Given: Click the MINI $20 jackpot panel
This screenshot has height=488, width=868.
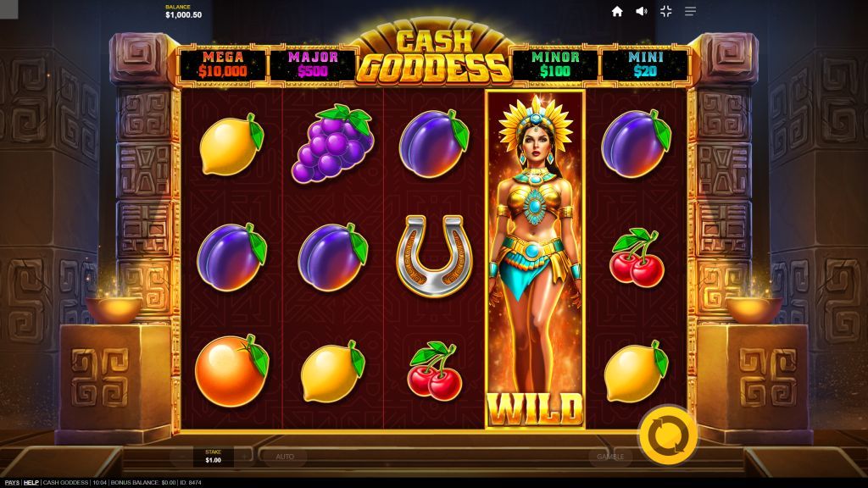Looking at the screenshot, I should pyautogui.click(x=645, y=64).
